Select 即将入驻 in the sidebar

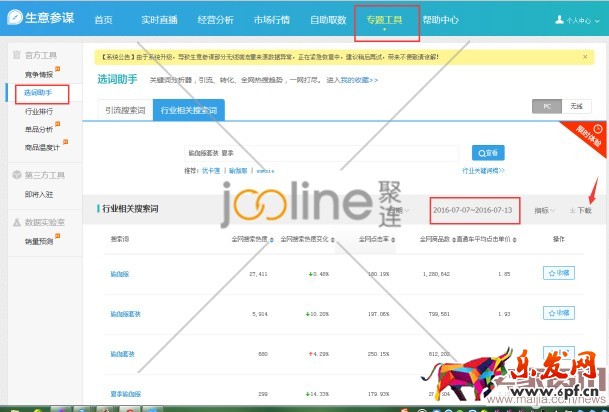pos(39,194)
